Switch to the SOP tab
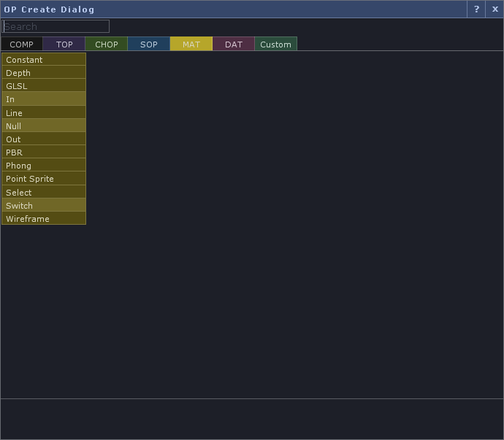The image size is (504, 440). [x=149, y=44]
